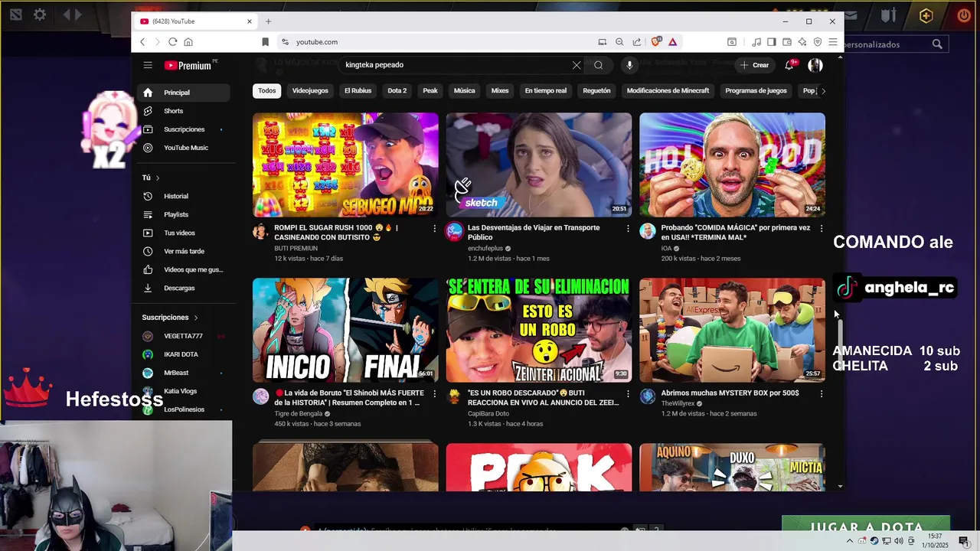The width and height of the screenshot is (980, 551).
Task: Play the ROMPI EL SUGAR RUSH 1000 thumbnail
Action: point(345,165)
